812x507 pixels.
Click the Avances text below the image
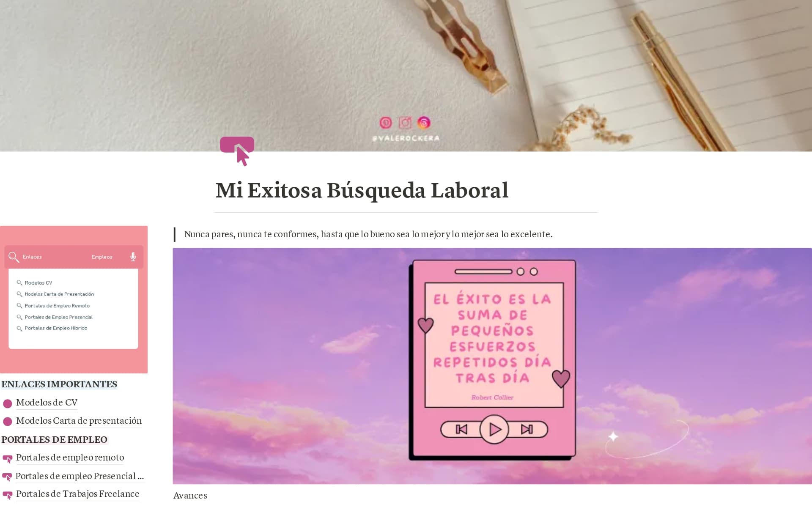point(190,496)
